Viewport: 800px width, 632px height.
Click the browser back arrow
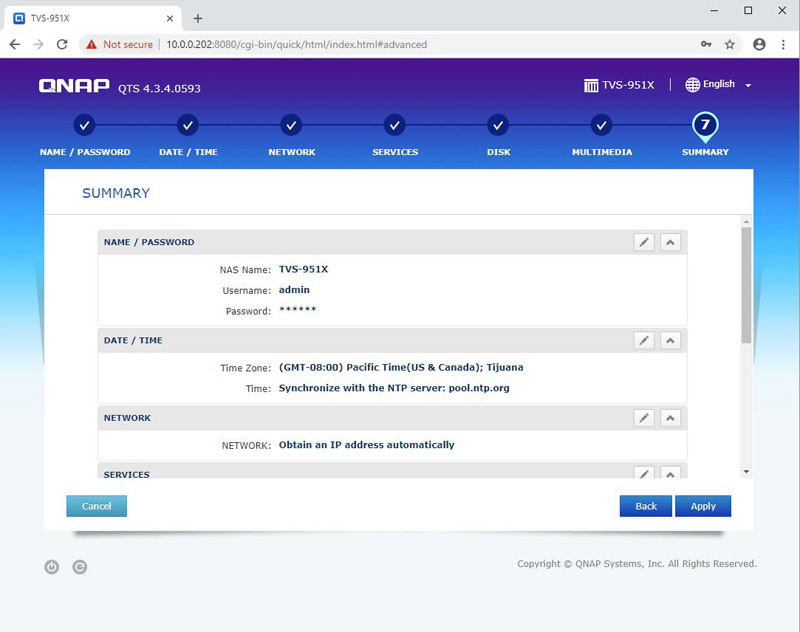[x=15, y=44]
